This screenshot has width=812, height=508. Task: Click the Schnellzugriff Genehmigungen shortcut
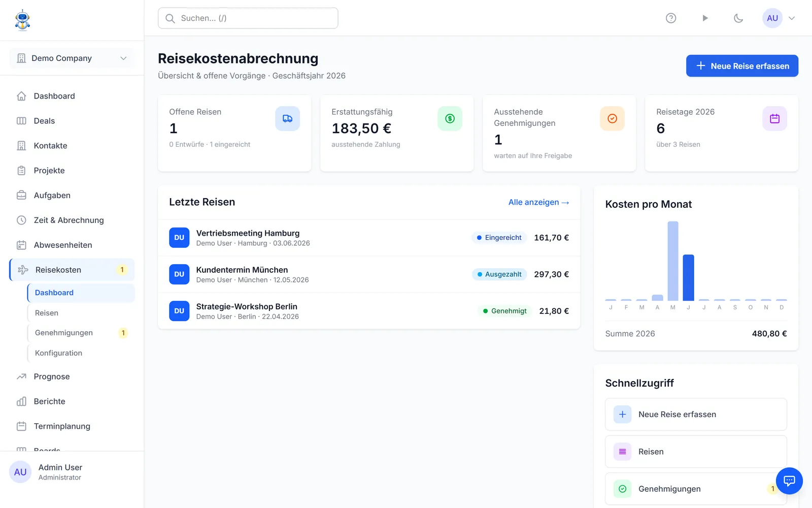point(696,489)
